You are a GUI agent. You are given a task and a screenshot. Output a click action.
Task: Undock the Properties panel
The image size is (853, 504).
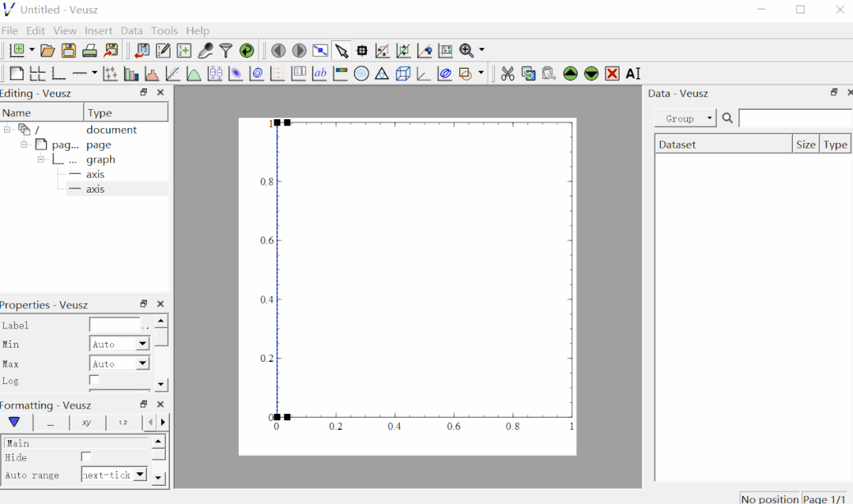pyautogui.click(x=143, y=303)
